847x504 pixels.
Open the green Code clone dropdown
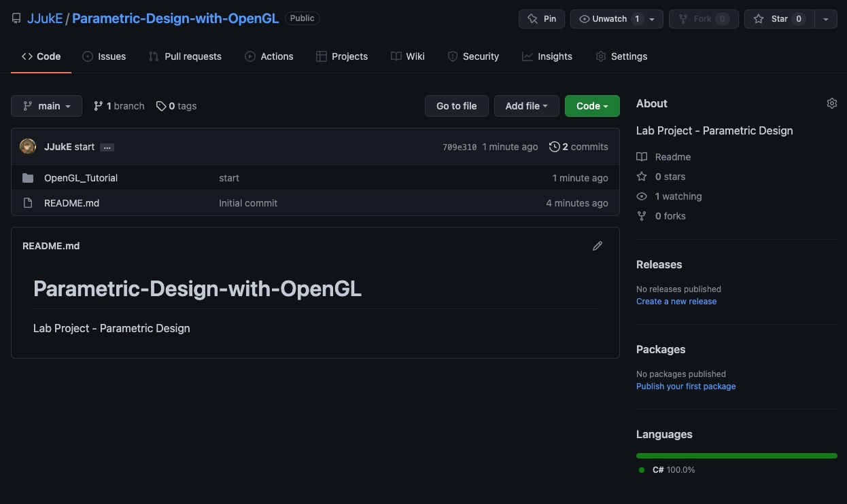coord(592,106)
